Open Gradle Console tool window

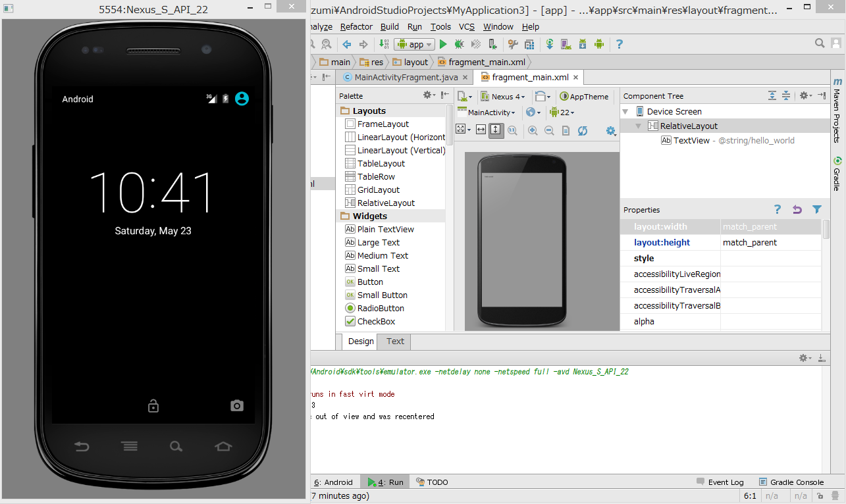[791, 482]
